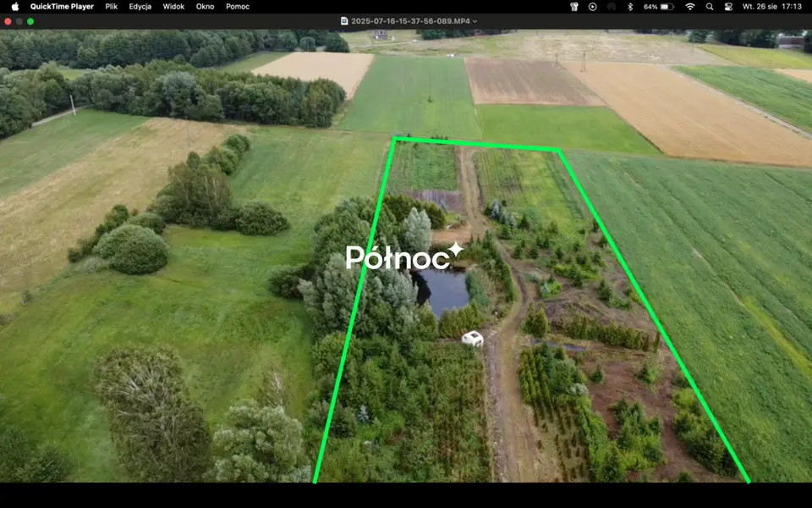
Task: Click the file name 2025-07-16-15-37-56-089.MP4
Action: click(411, 21)
